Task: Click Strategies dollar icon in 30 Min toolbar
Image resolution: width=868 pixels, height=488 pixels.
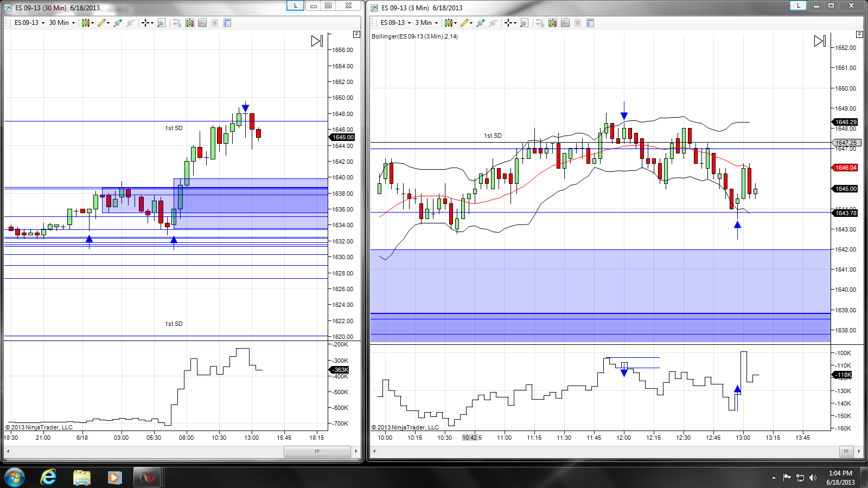Action: click(x=215, y=23)
